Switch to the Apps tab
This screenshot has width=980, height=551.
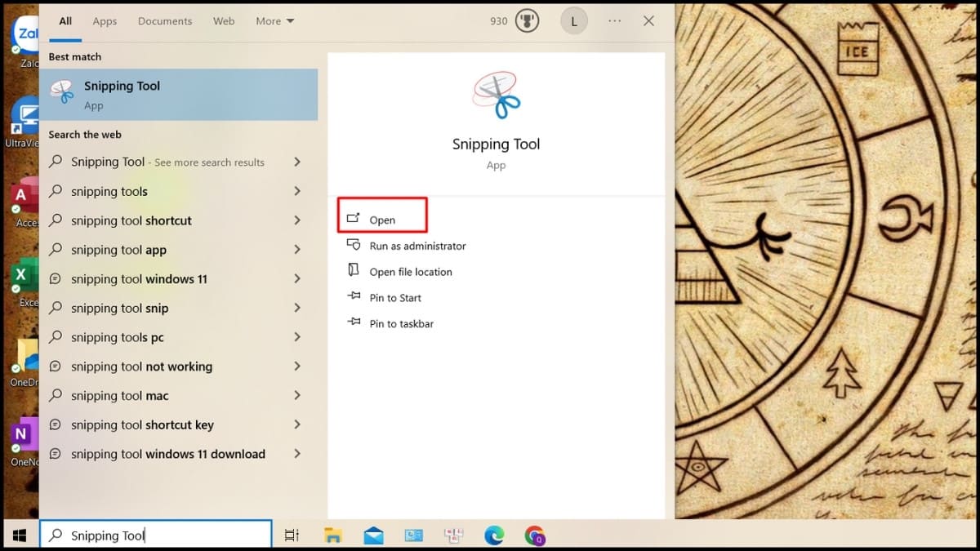point(105,21)
